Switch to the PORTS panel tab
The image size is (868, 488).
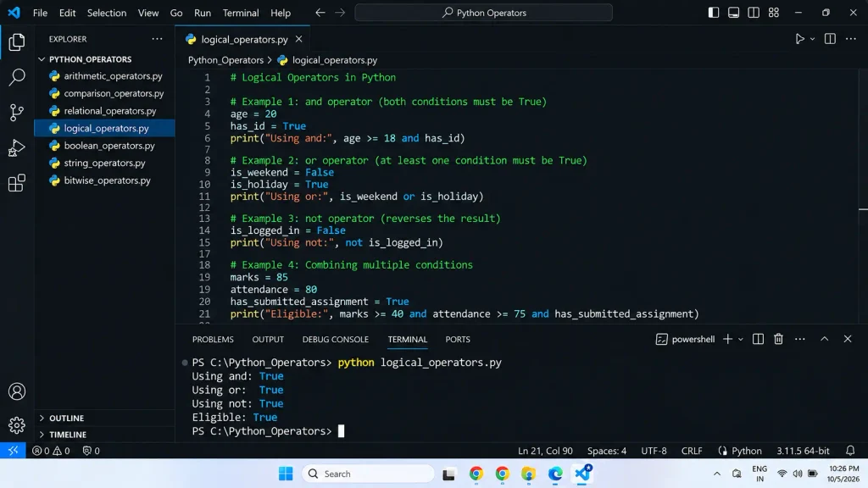(457, 339)
